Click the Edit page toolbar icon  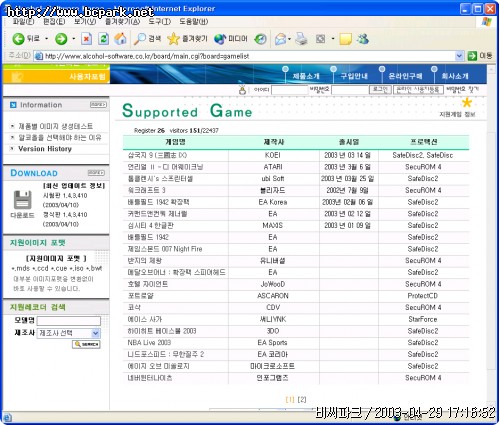click(320, 39)
